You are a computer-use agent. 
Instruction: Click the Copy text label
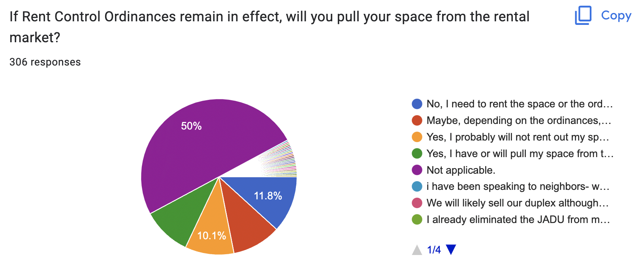616,15
